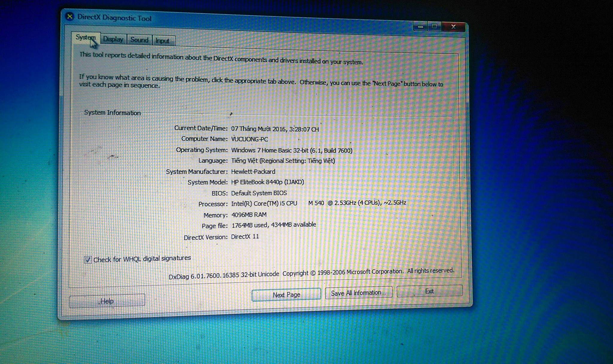This screenshot has height=364, width=613.
Task: Minimize the DirectX Diagnostic Tool window
Action: (x=420, y=27)
